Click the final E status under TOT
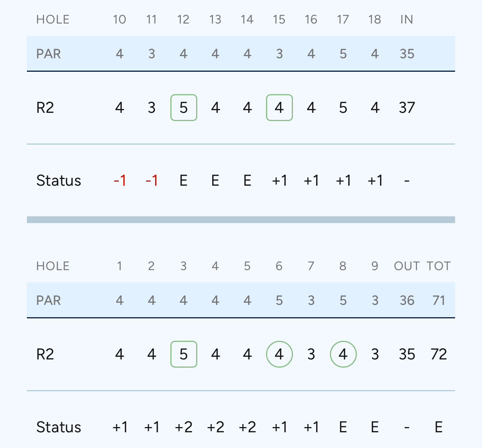Image resolution: width=482 pixels, height=448 pixels. pos(439,427)
